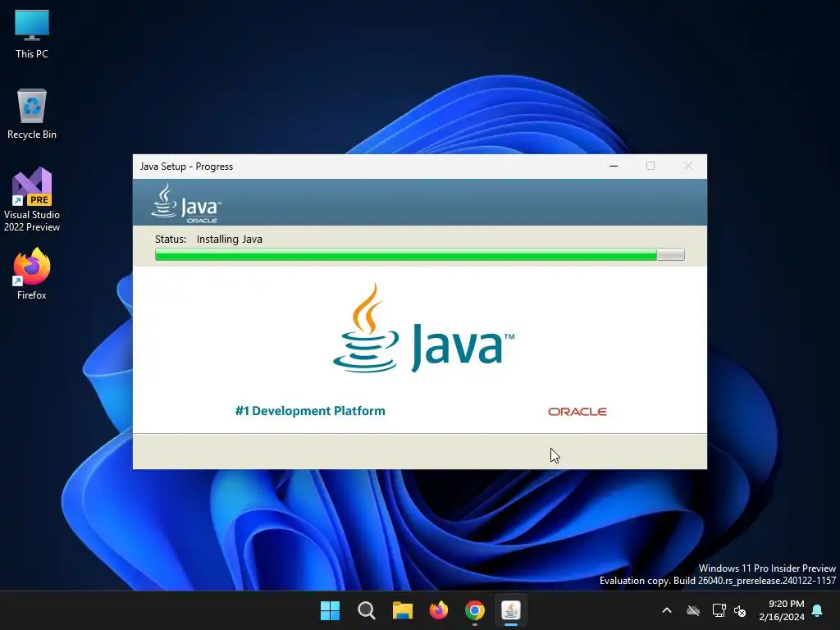The width and height of the screenshot is (840, 630).
Task: Select Visual Studio 2022 Preview shortcut
Action: 32,200
